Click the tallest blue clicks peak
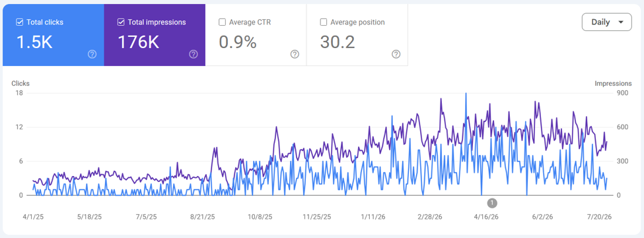Image resolution: width=644 pixels, height=238 pixels. [466, 94]
